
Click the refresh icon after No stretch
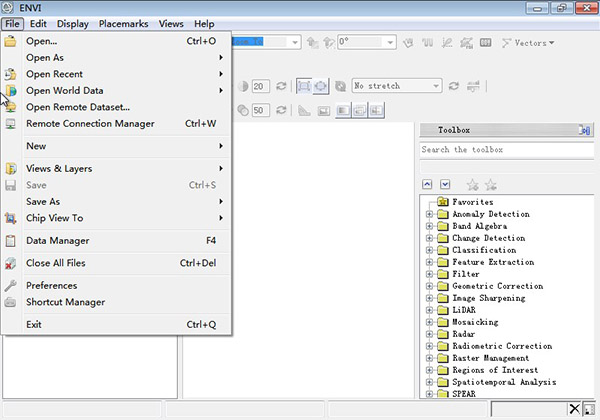[x=454, y=86]
